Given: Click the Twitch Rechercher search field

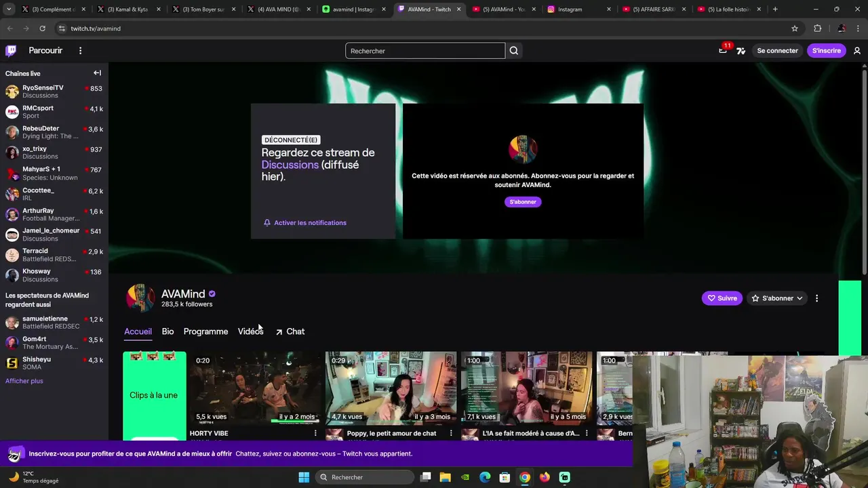Looking at the screenshot, I should (425, 51).
